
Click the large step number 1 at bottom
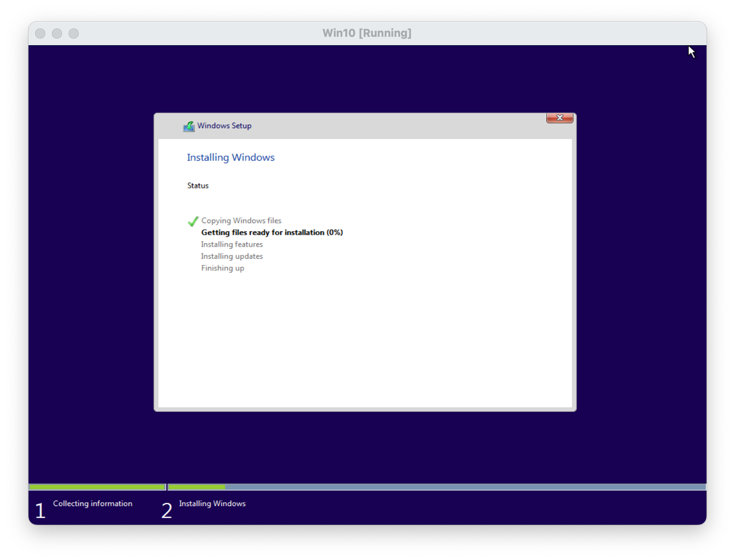[40, 511]
